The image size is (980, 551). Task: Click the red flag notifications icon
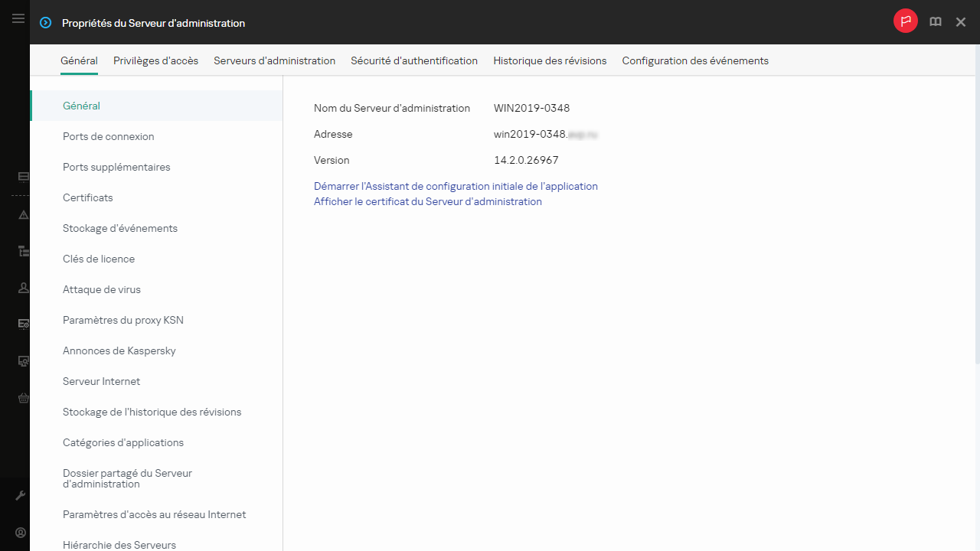(906, 21)
